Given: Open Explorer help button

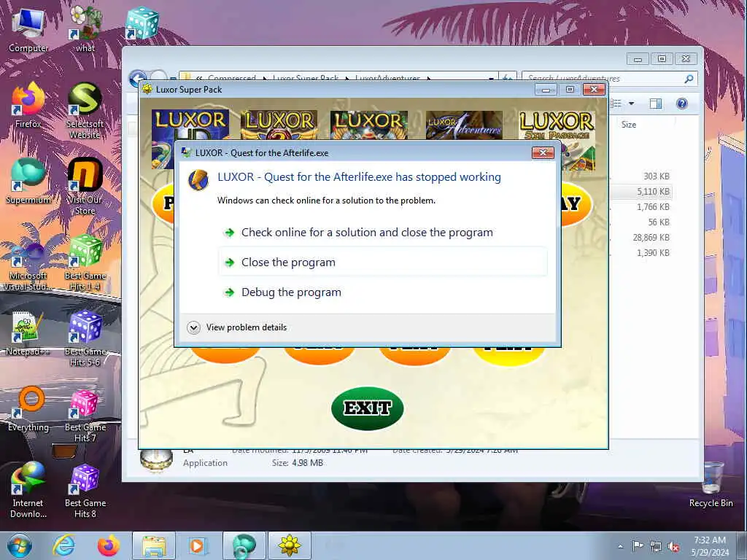Looking at the screenshot, I should pos(682,104).
